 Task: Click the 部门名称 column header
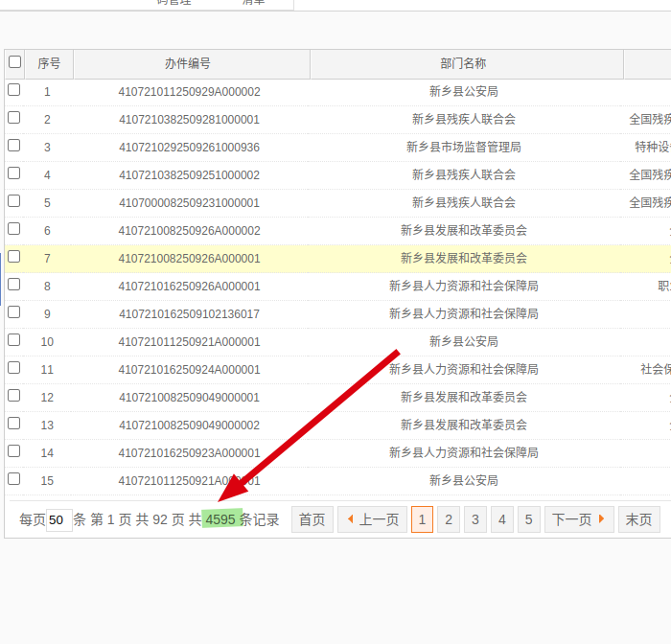click(x=463, y=64)
